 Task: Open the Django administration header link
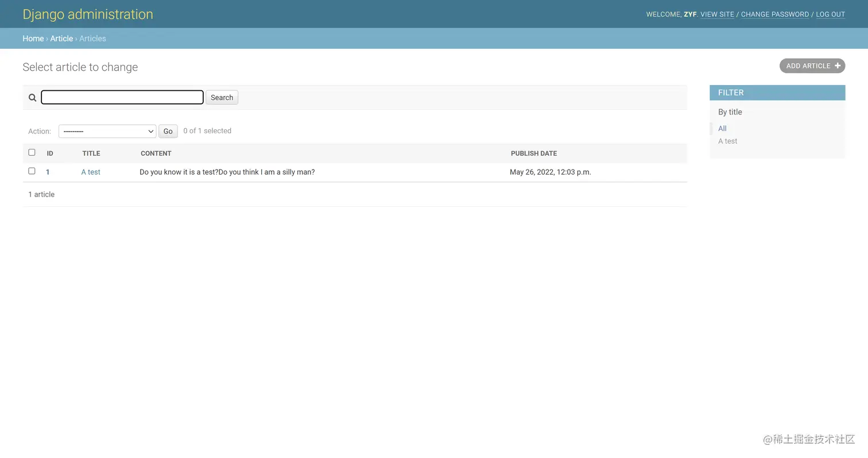[88, 14]
